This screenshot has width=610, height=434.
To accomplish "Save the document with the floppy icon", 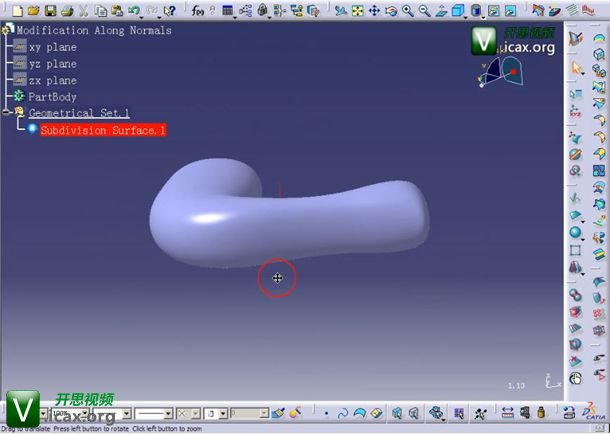I will [x=49, y=10].
